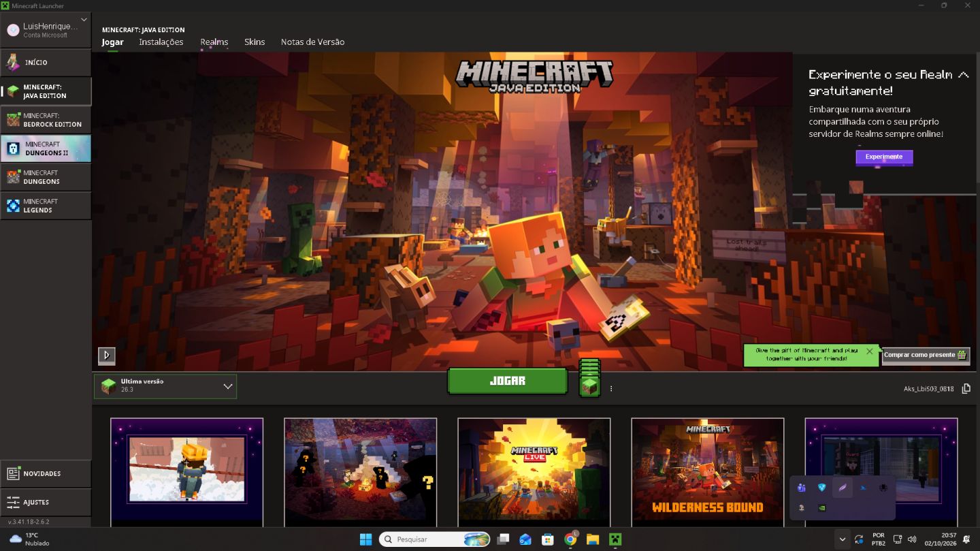980x551 pixels.
Task: Click the green JOGAR button
Action: (x=508, y=381)
